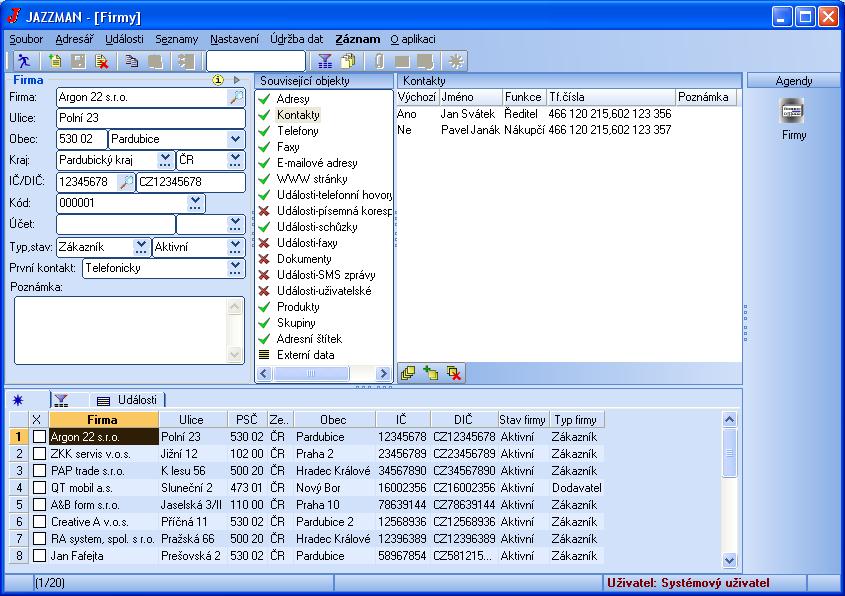The width and height of the screenshot is (845, 596).
Task: Open the První kontakt dropdown
Action: 235,268
